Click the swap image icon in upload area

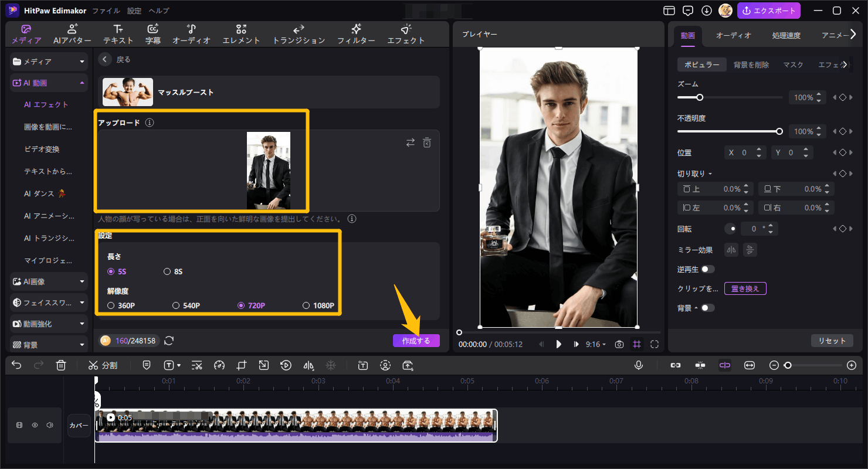[411, 142]
